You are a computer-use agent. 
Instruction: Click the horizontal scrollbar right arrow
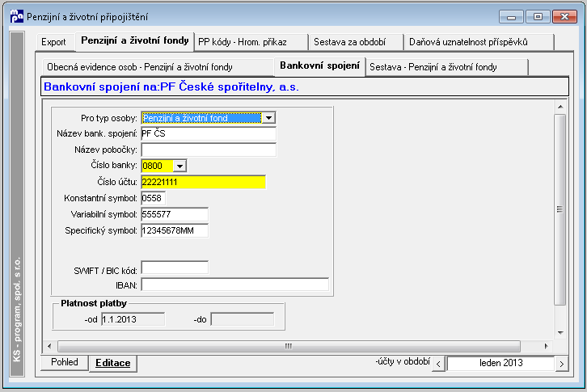click(547, 346)
